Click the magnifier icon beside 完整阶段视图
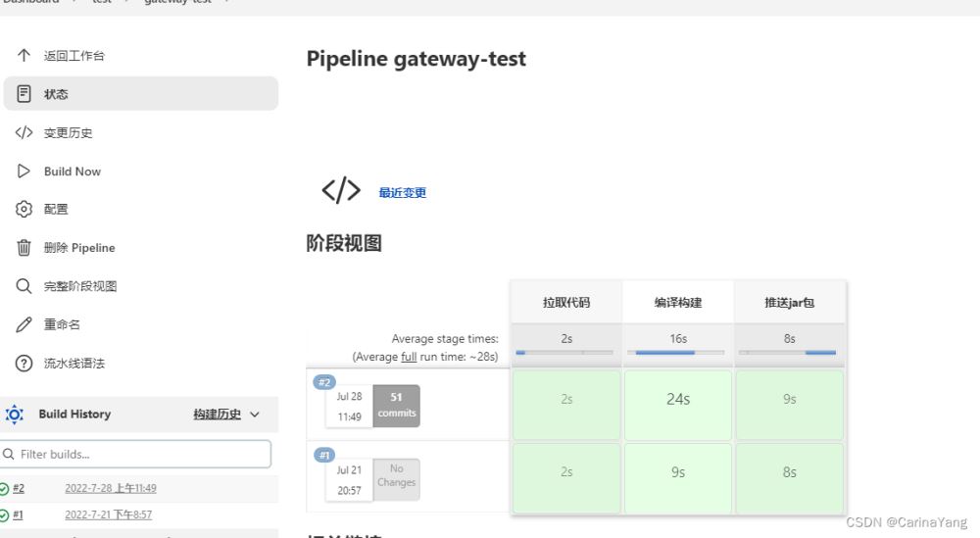 pos(24,286)
